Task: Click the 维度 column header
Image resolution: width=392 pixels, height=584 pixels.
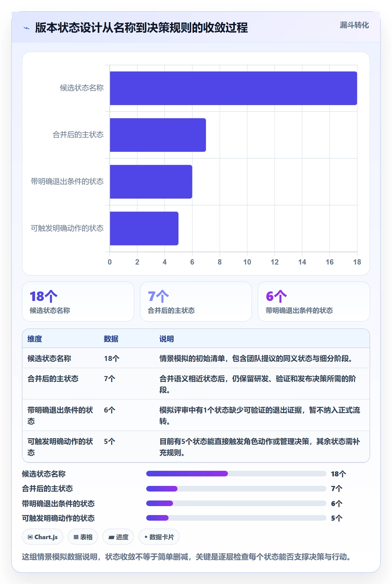Action: 35,339
